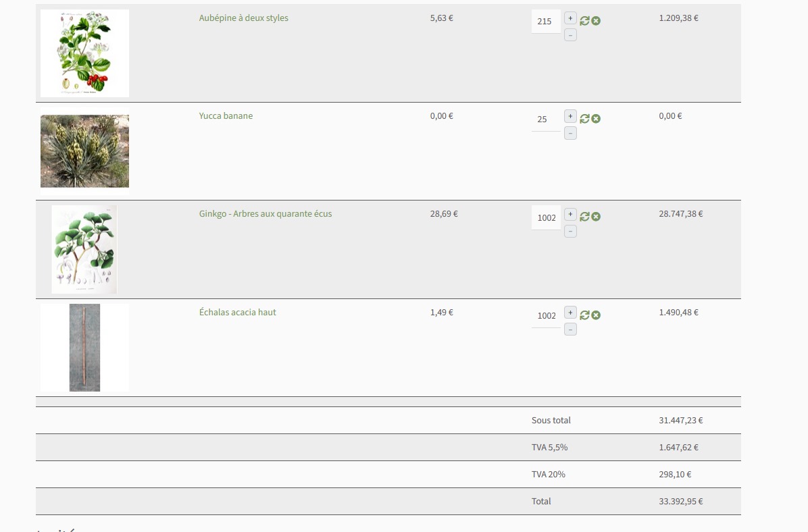Increase Aubépine à deux styles quantity
Image resolution: width=808 pixels, height=532 pixels.
point(570,18)
